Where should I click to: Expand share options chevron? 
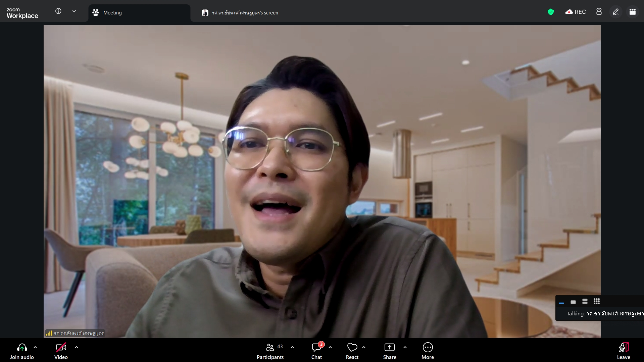(405, 348)
